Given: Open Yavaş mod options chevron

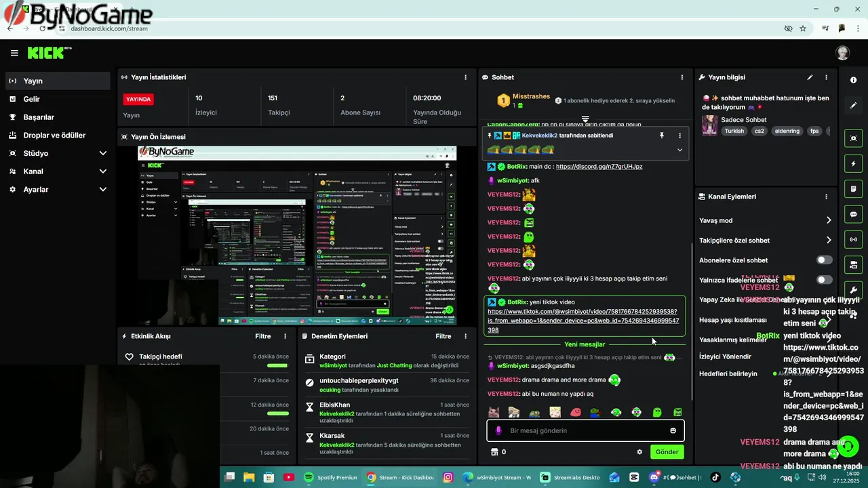Looking at the screenshot, I should [829, 220].
